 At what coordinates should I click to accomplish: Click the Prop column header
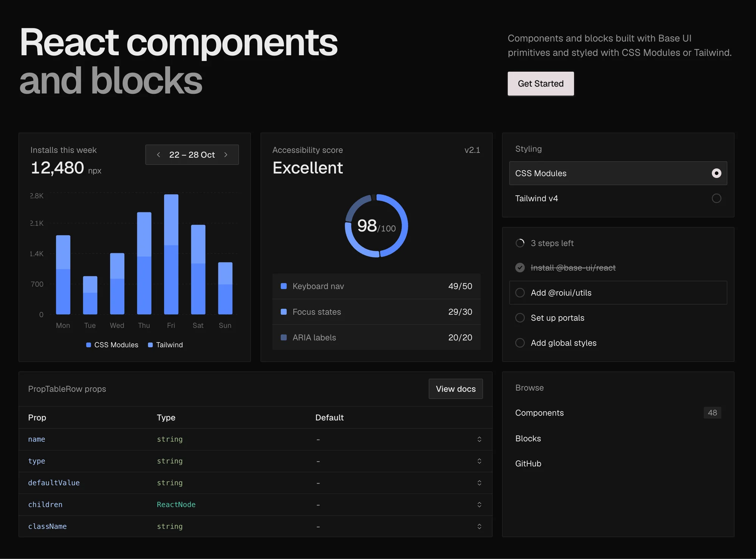[37, 418]
